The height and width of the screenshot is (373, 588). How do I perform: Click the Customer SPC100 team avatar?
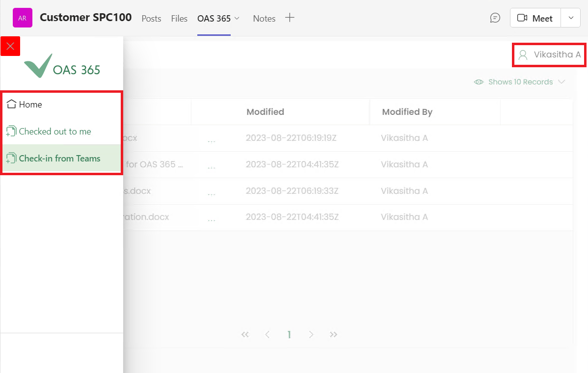[22, 18]
